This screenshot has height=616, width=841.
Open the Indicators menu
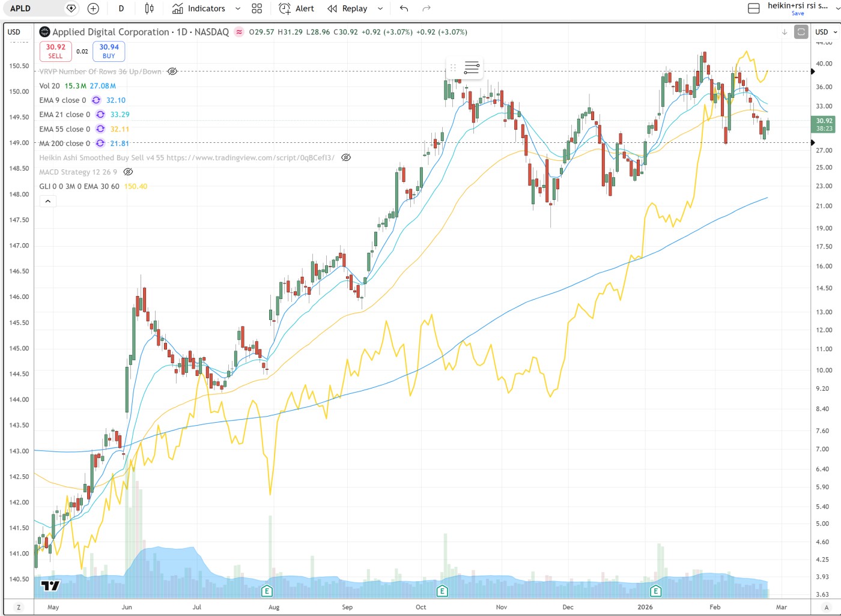pyautogui.click(x=199, y=8)
